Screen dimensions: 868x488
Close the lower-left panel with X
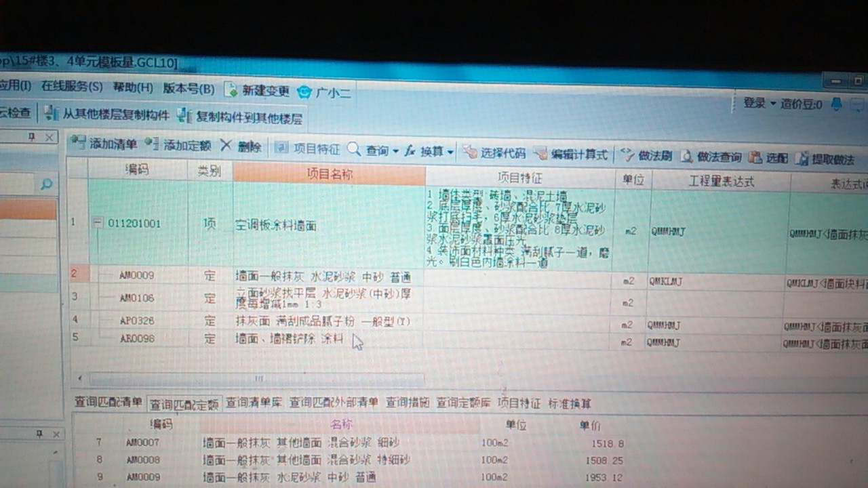click(x=57, y=434)
